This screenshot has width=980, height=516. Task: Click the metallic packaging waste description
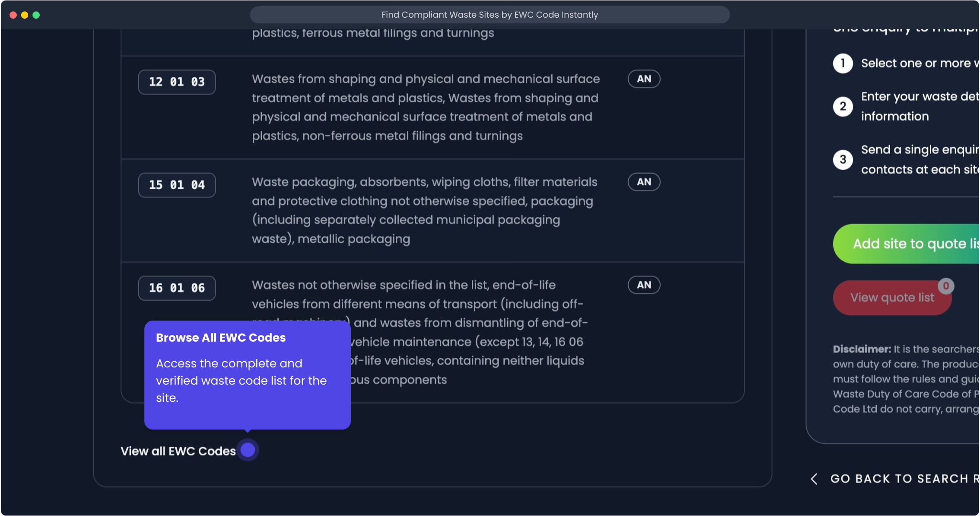425,210
